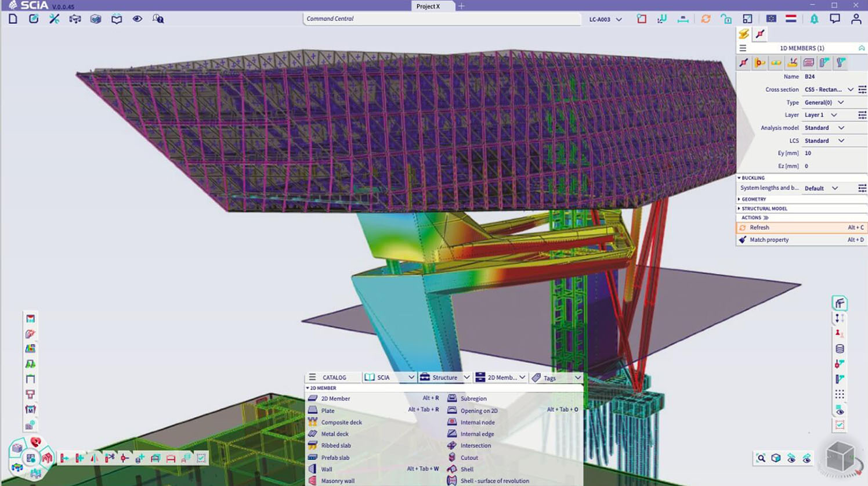Toggle the lock icon in top toolbar
This screenshot has width=868, height=486.
point(726,19)
